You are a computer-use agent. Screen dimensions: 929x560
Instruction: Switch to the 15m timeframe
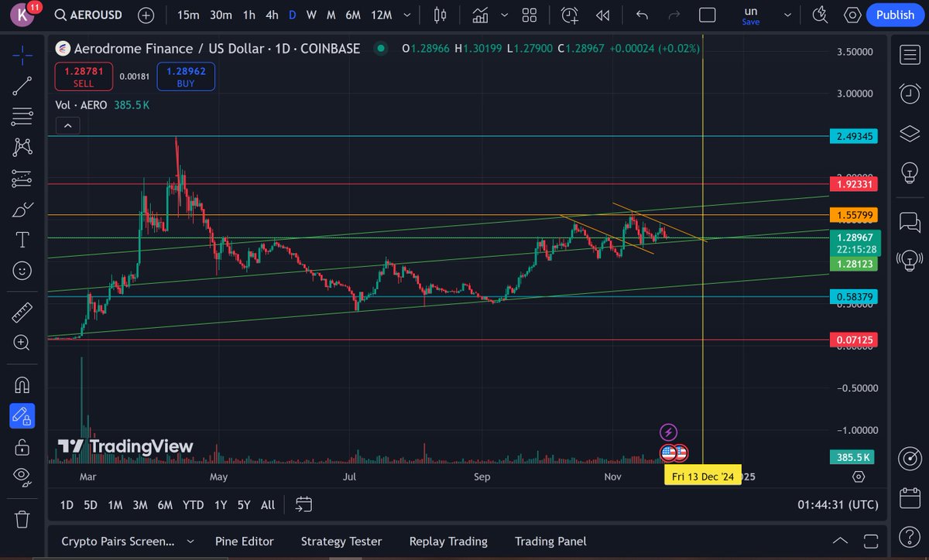pos(188,15)
